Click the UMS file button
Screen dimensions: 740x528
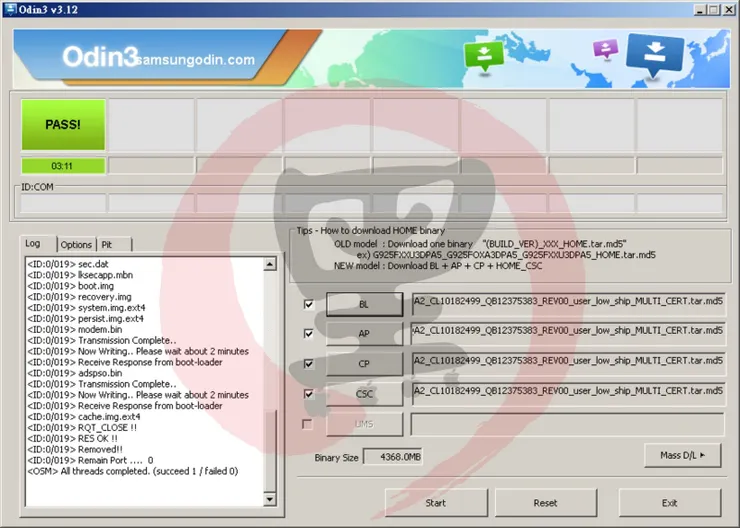pos(364,424)
